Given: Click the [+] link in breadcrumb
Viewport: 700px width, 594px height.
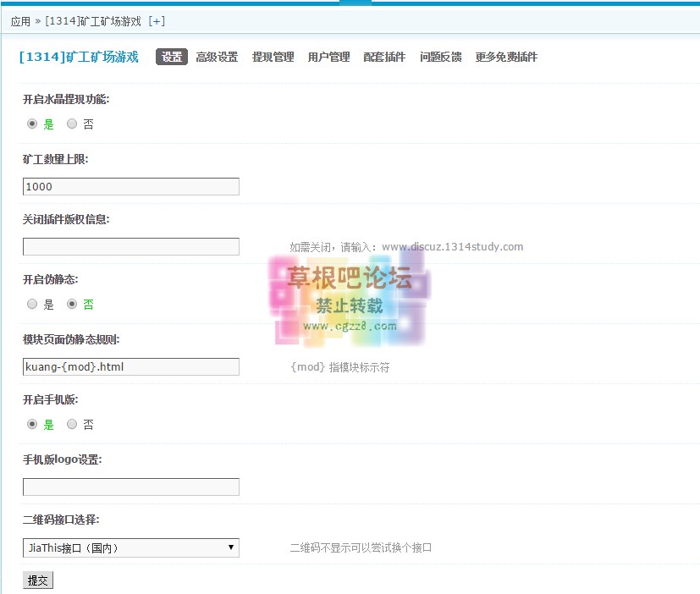Looking at the screenshot, I should pos(157,20).
